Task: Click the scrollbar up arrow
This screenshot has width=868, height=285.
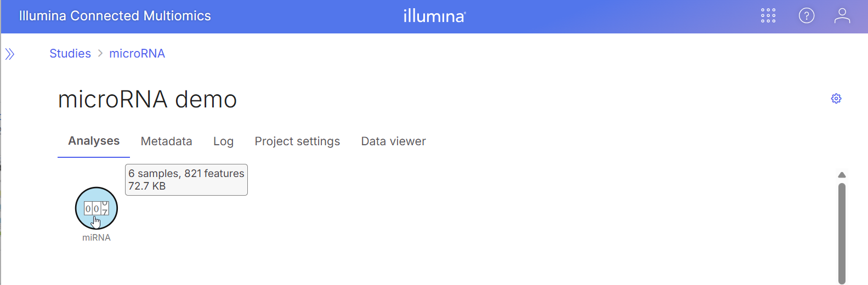Action: point(842,175)
